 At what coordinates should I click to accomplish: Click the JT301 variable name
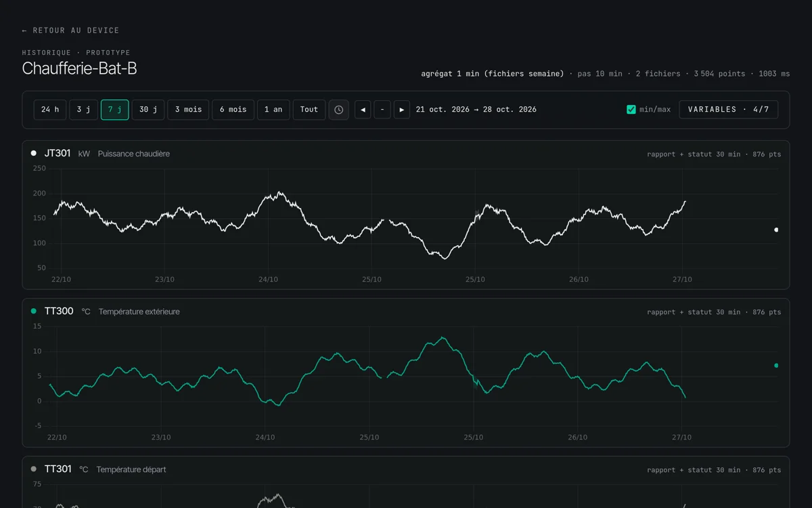pyautogui.click(x=58, y=153)
